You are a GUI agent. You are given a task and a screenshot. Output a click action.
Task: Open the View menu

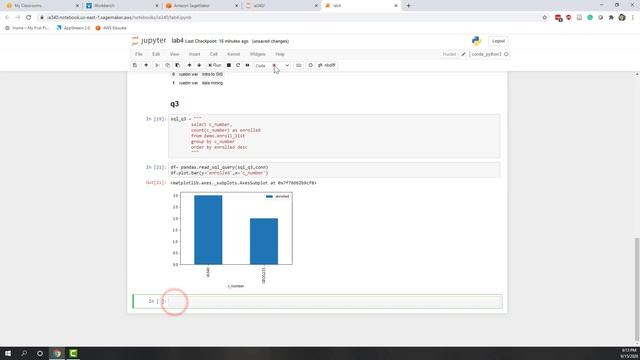[x=174, y=54]
